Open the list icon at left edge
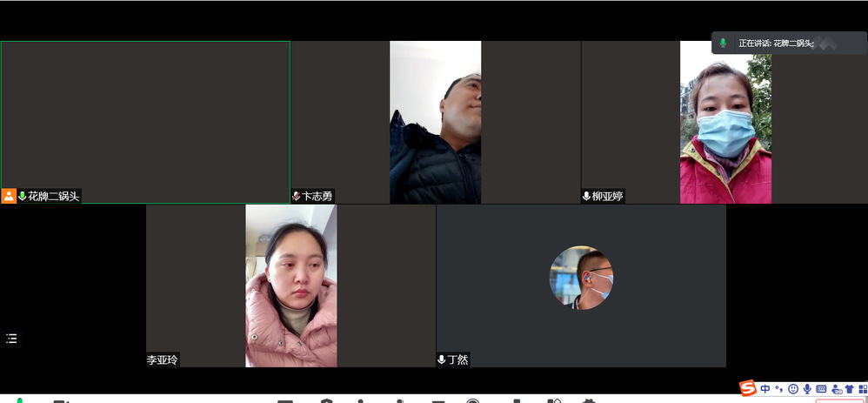This screenshot has height=403, width=868. pos(11,338)
